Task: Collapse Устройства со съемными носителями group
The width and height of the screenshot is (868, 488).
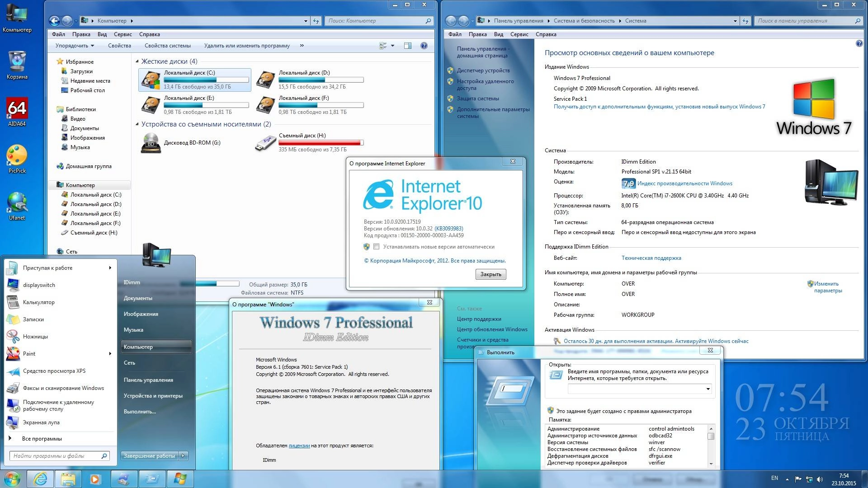Action: tap(137, 124)
